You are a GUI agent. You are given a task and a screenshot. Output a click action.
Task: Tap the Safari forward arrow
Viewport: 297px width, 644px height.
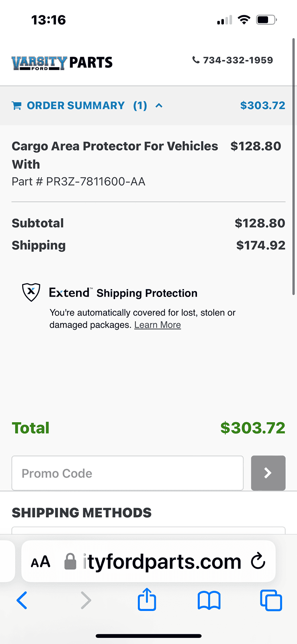pyautogui.click(x=86, y=601)
